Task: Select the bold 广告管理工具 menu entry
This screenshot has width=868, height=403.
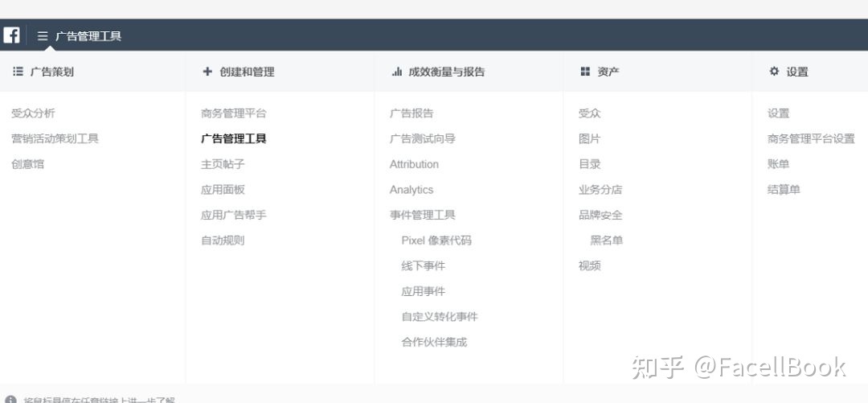Action: [x=234, y=138]
